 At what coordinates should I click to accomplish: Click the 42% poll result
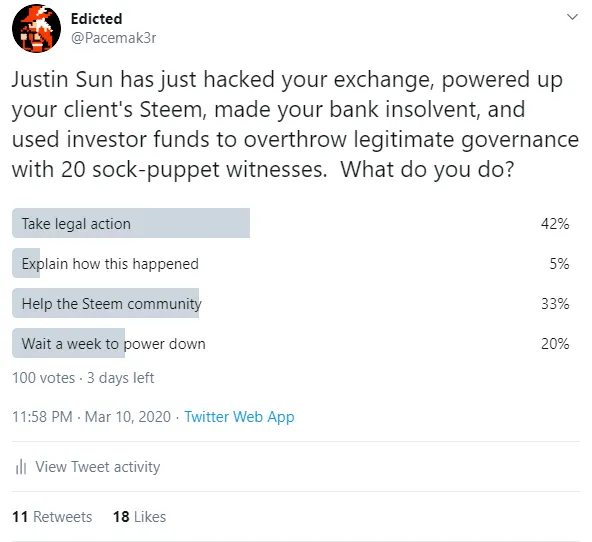pos(555,224)
